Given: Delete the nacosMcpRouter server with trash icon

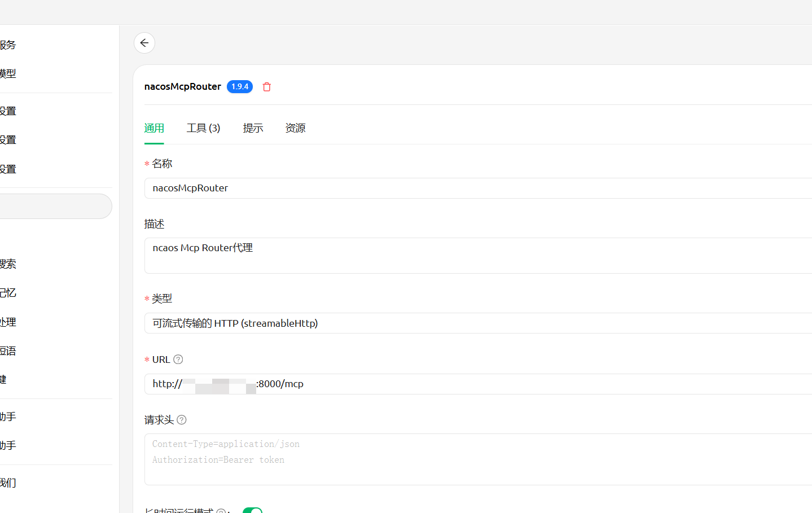Looking at the screenshot, I should [267, 87].
